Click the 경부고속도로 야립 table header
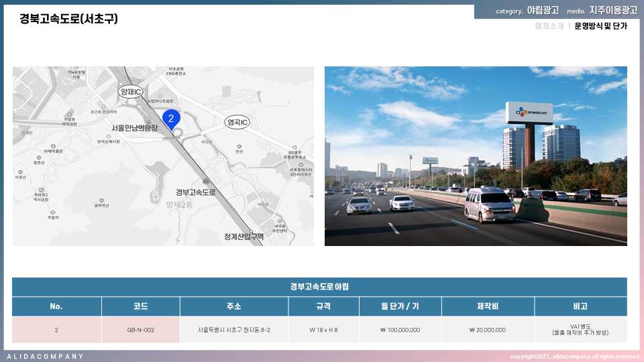 [319, 287]
